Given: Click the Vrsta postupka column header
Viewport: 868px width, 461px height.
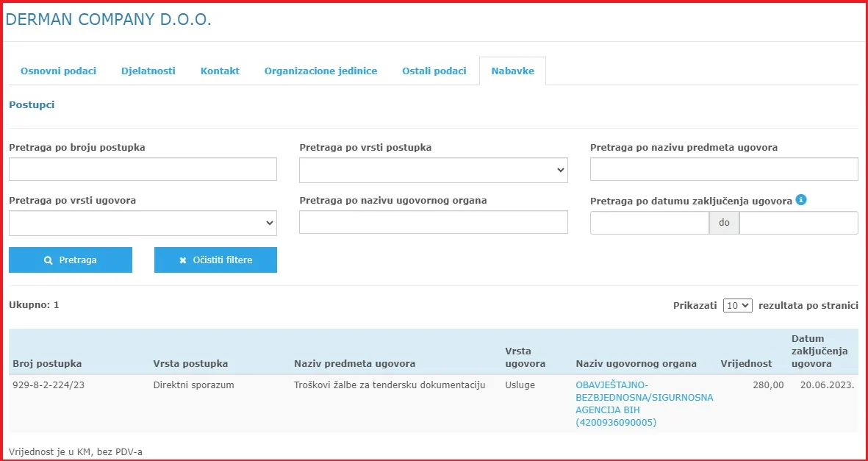Looking at the screenshot, I should 190,363.
